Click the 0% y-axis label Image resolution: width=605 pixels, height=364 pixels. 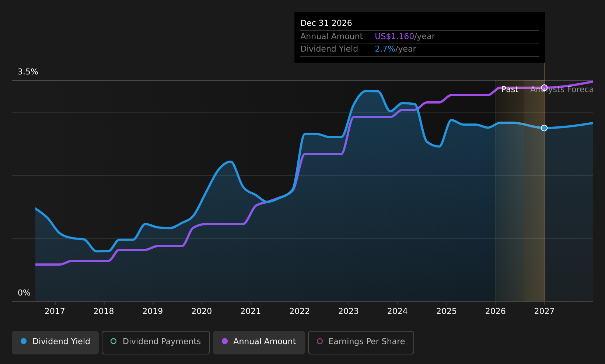tap(24, 293)
